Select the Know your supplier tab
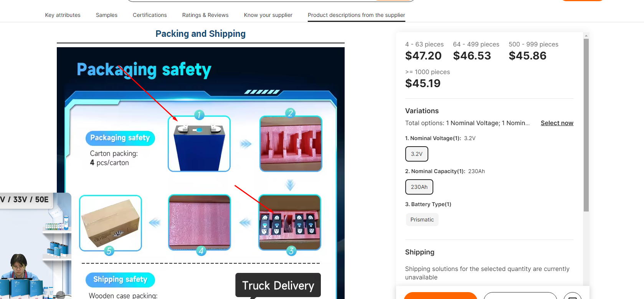 click(x=268, y=15)
